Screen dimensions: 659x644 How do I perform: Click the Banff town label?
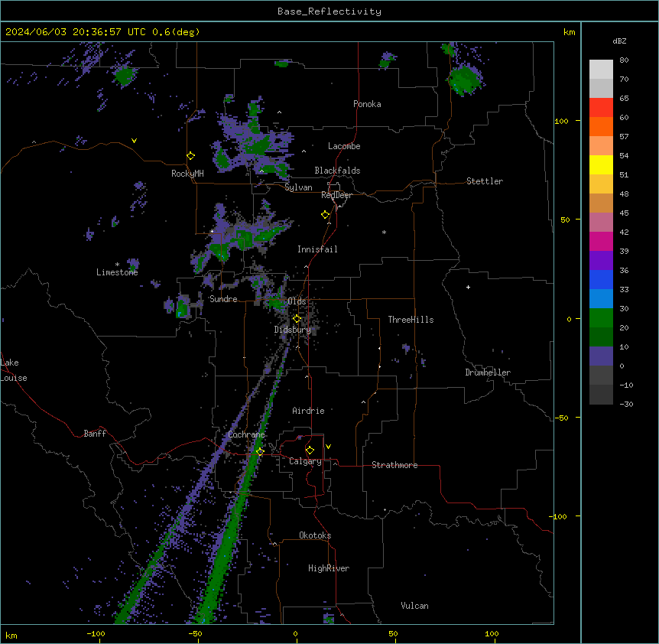[x=95, y=434]
